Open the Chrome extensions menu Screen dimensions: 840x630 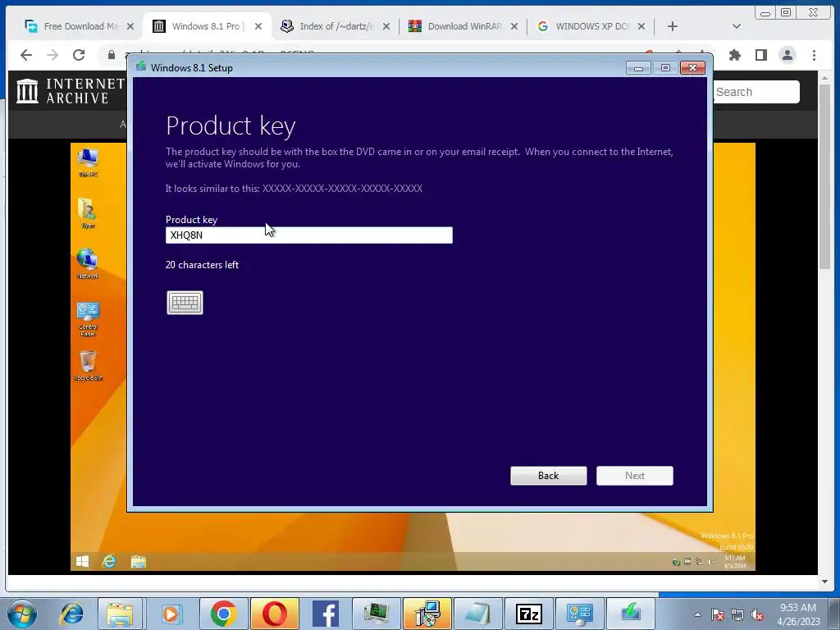tap(735, 55)
